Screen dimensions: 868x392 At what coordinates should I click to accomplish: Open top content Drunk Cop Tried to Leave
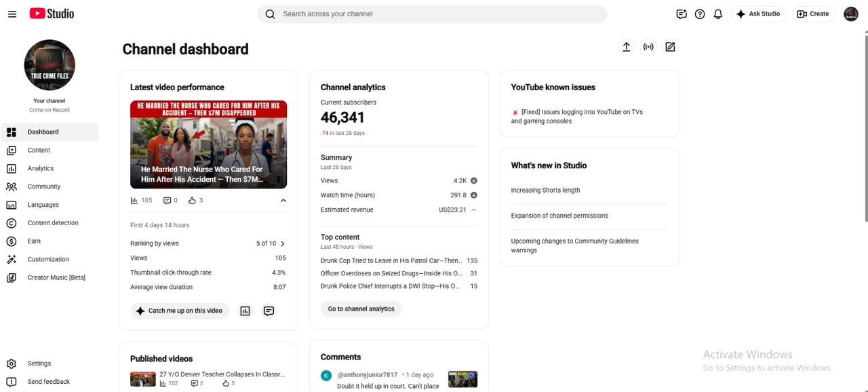click(x=391, y=260)
